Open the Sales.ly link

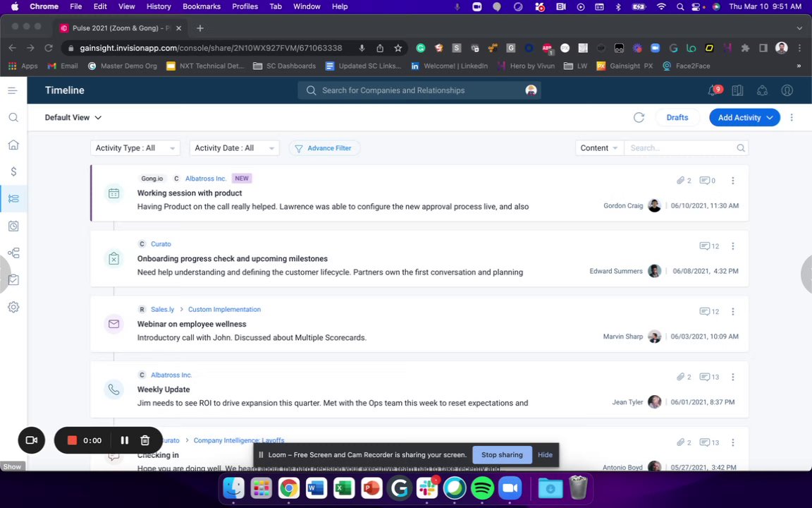(x=162, y=310)
